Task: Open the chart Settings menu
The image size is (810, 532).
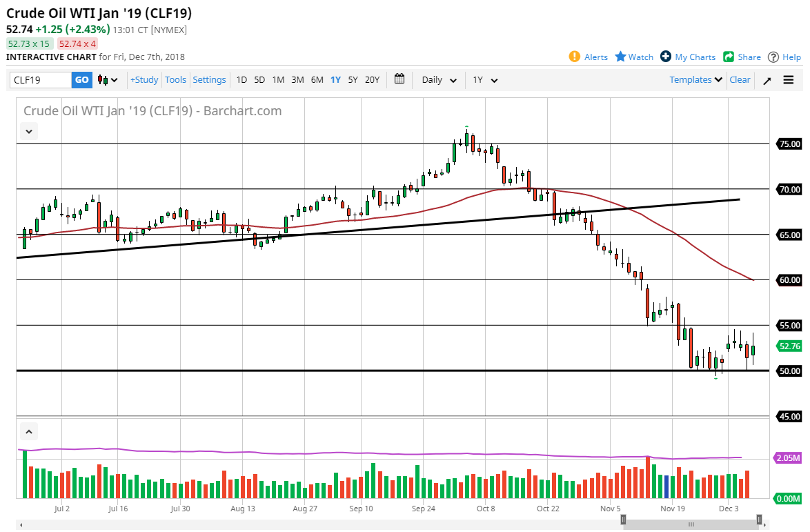Action: coord(209,79)
